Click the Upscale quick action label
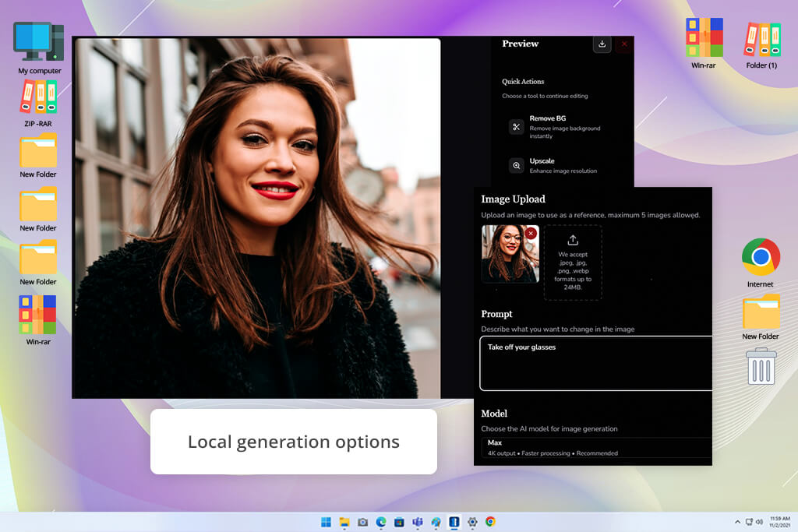Viewport: 798px width, 532px height. pyautogui.click(x=542, y=160)
